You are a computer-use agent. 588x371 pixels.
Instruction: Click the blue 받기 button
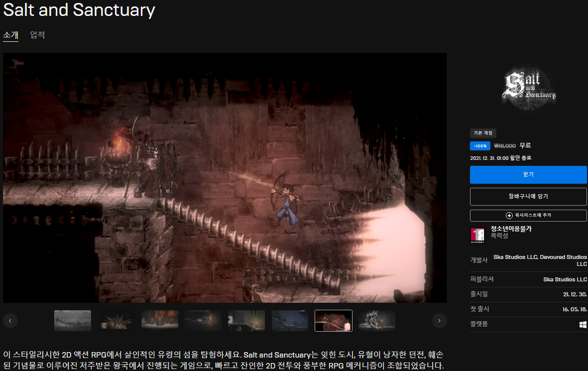528,175
